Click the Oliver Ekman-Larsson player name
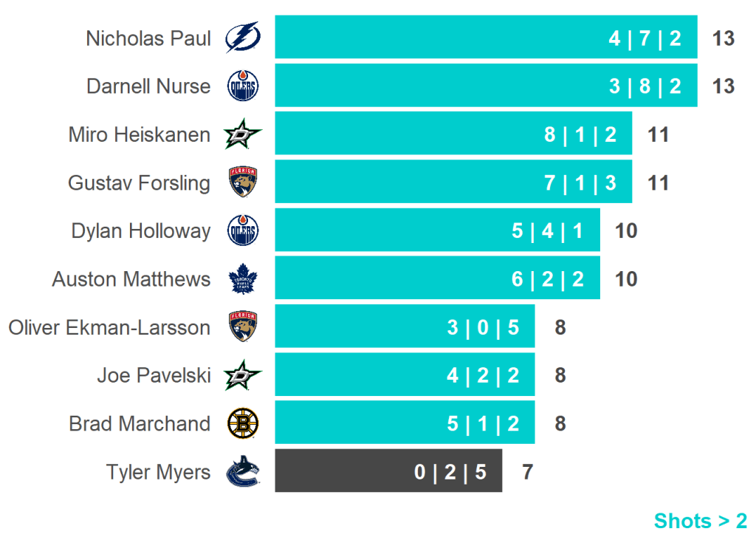This screenshot has width=756, height=540. [109, 327]
